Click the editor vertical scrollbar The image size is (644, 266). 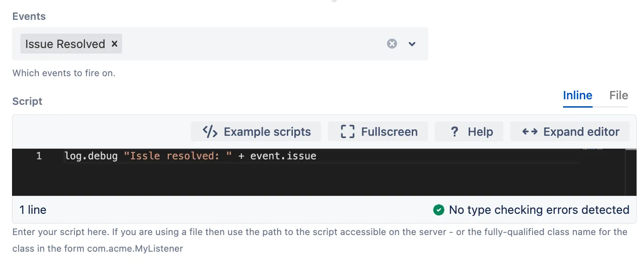point(631,172)
